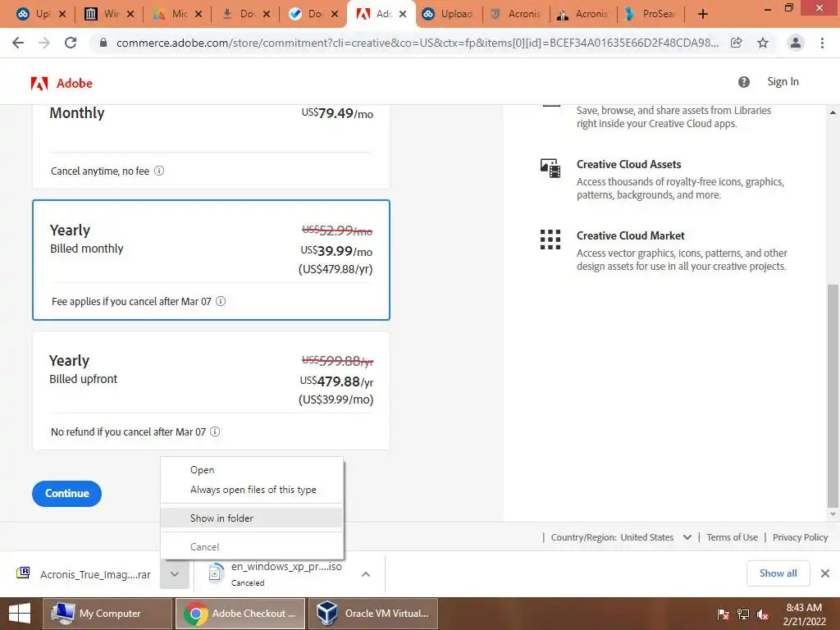Screen dimensions: 840x630
Task: Click the padlock site info icon
Action: coord(103,43)
